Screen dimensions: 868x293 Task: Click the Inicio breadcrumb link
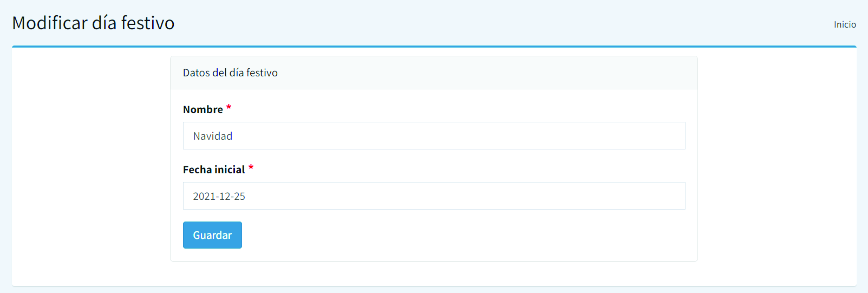(x=844, y=25)
